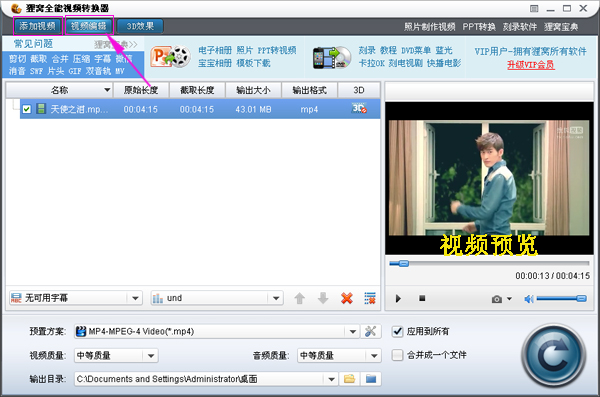This screenshot has height=397, width=600.
Task: Browse output folder with yellow folder icon
Action: tap(349, 379)
